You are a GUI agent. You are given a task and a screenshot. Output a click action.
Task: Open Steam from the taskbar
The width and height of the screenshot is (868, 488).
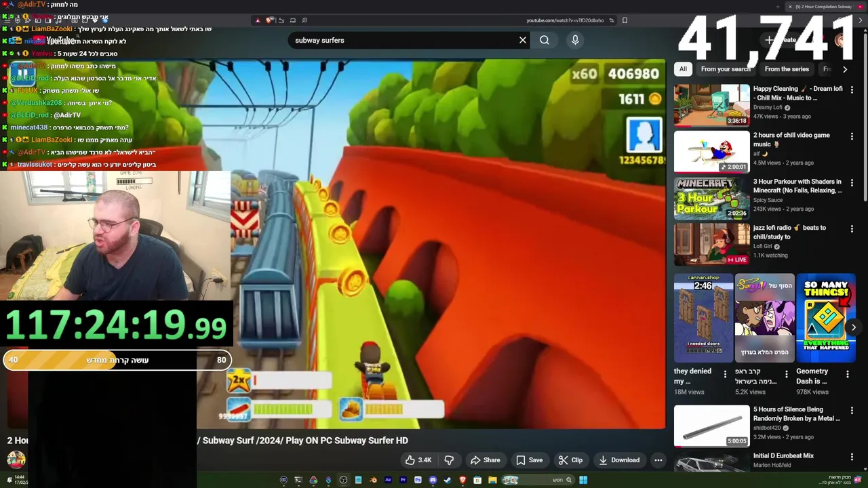tap(448, 480)
